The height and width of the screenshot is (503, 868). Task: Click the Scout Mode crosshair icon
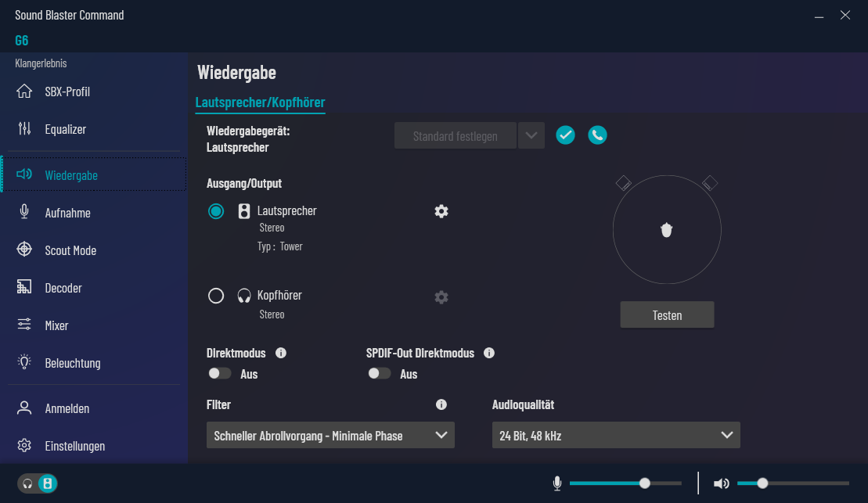pyautogui.click(x=24, y=250)
